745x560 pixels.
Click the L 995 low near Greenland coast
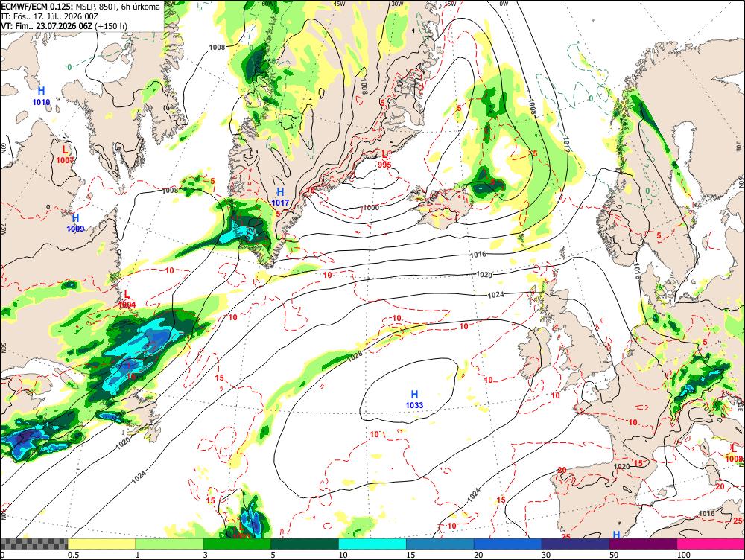(384, 159)
